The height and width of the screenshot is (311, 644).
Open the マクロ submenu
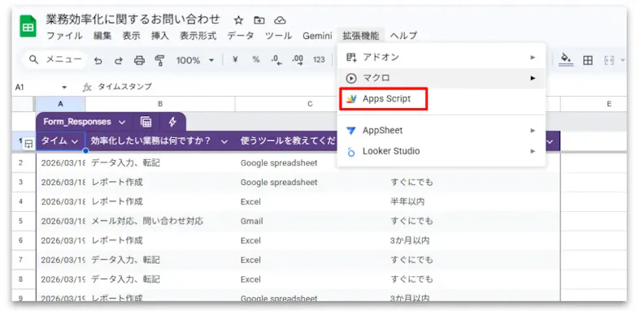pyautogui.click(x=441, y=78)
